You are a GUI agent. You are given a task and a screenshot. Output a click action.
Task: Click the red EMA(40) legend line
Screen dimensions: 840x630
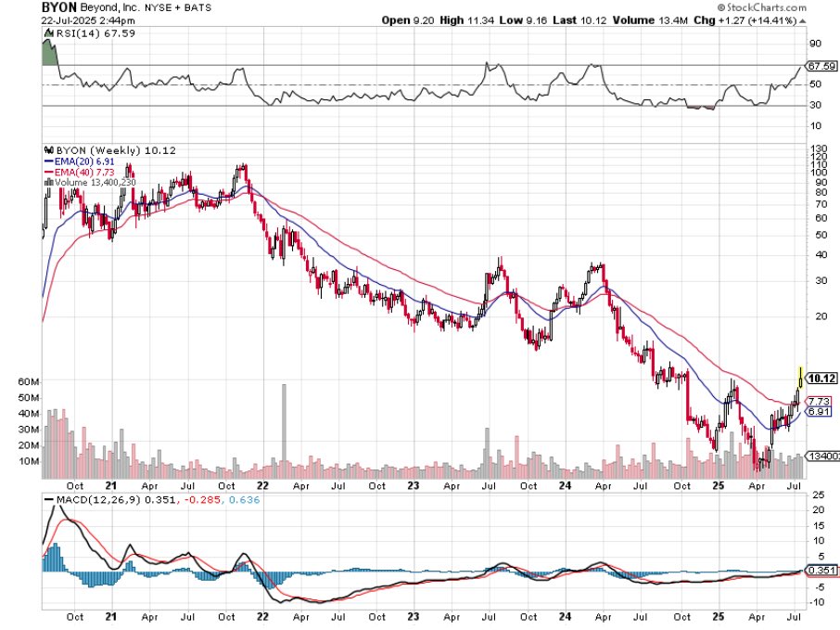tap(48, 172)
